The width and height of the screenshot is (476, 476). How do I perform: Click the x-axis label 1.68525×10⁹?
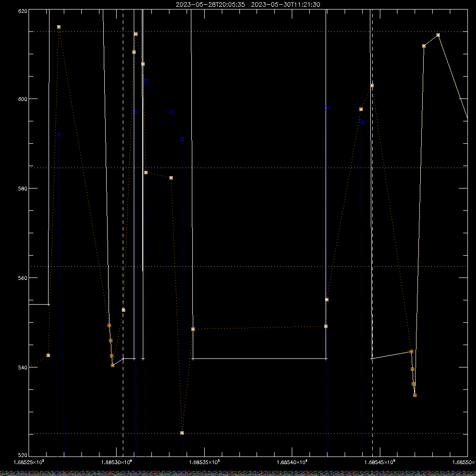[29, 462]
